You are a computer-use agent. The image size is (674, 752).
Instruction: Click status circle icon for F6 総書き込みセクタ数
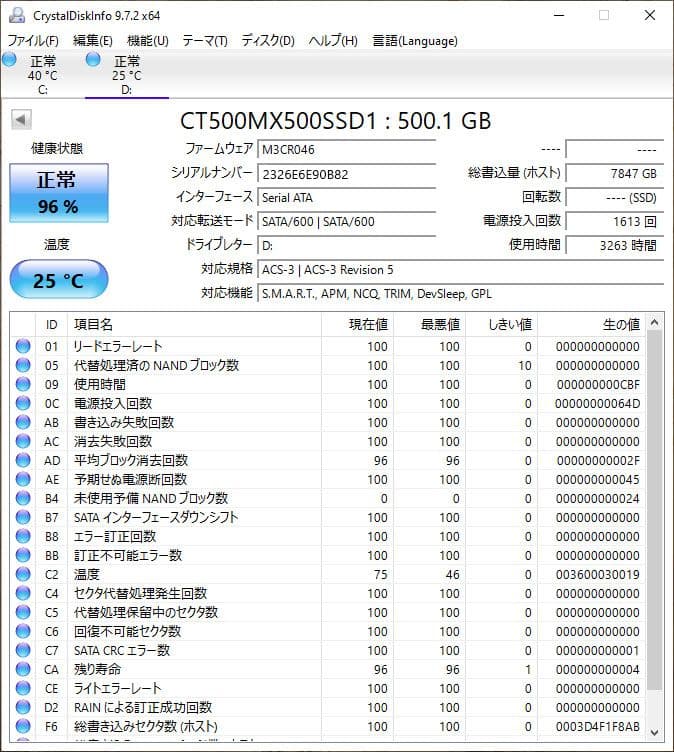coord(23,726)
